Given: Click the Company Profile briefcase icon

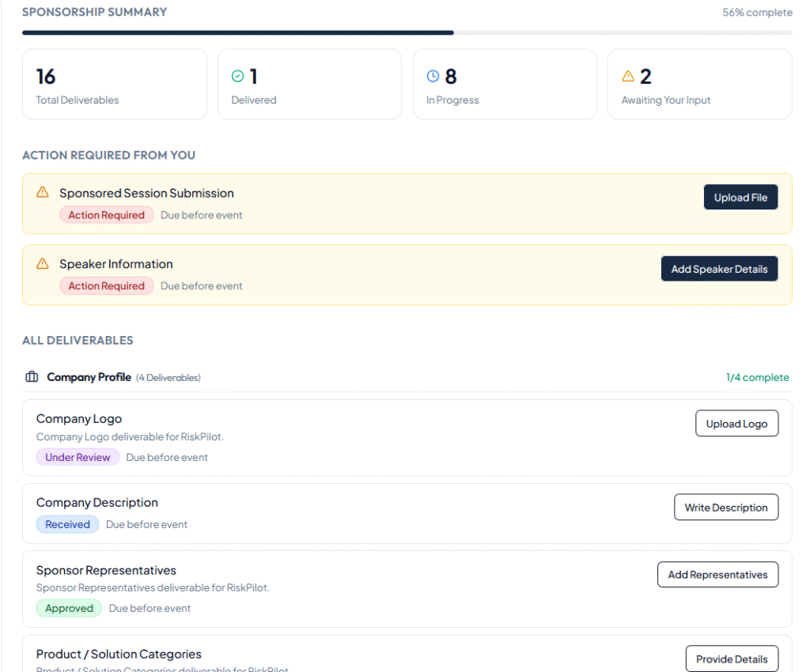Looking at the screenshot, I should click(32, 377).
